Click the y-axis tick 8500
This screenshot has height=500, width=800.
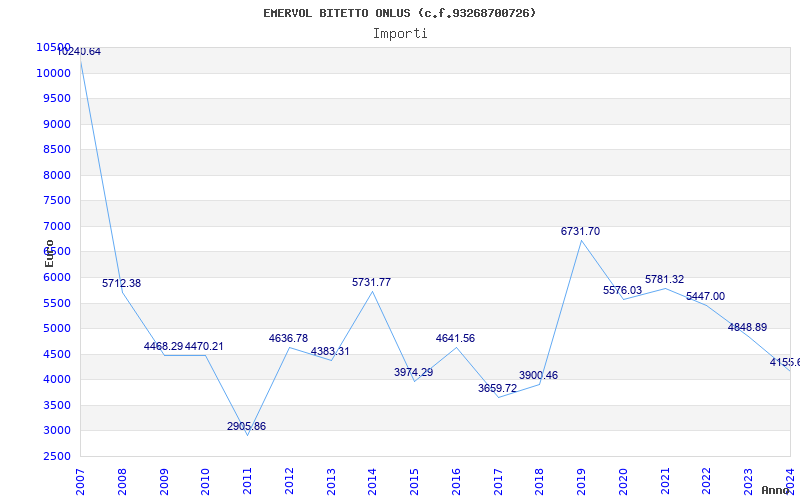[56, 149]
